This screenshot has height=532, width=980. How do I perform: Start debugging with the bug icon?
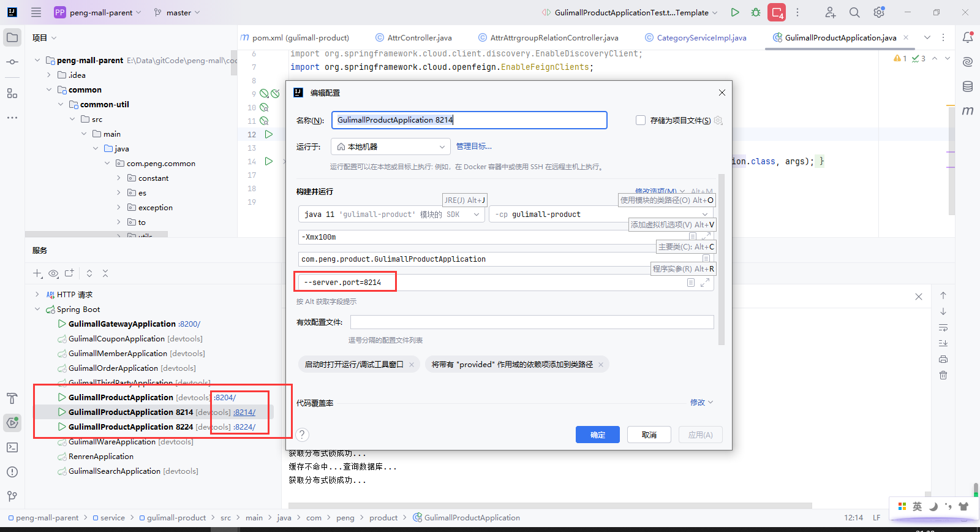(x=756, y=12)
